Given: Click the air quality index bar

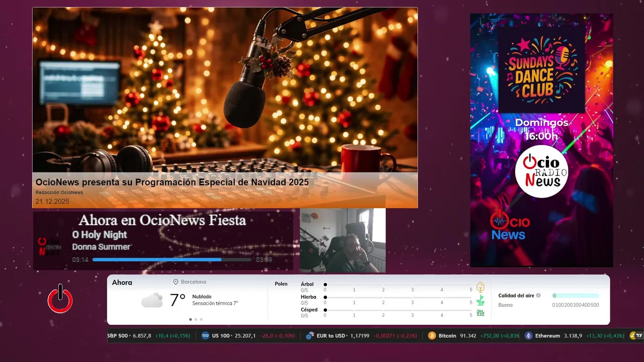Looking at the screenshot, I should 576,296.
